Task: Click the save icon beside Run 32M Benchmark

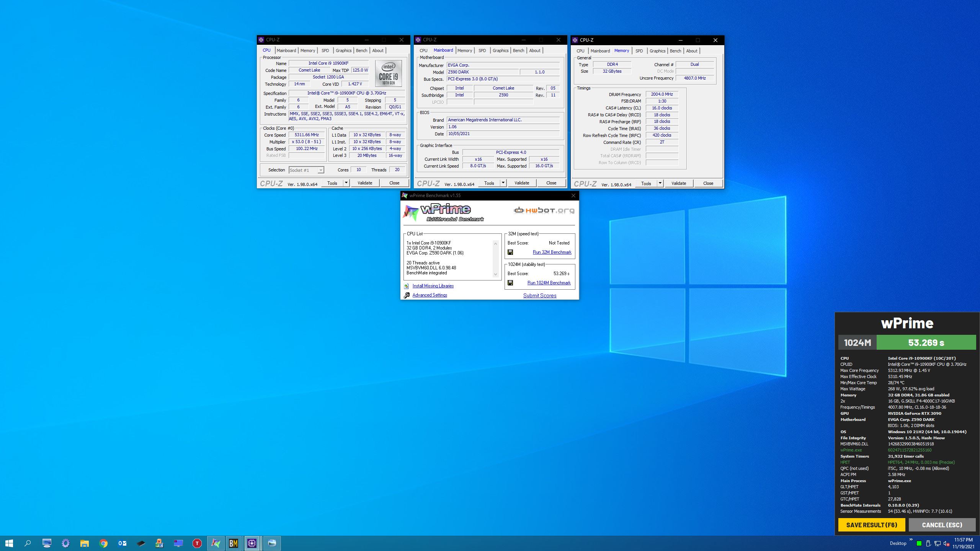Action: (510, 252)
